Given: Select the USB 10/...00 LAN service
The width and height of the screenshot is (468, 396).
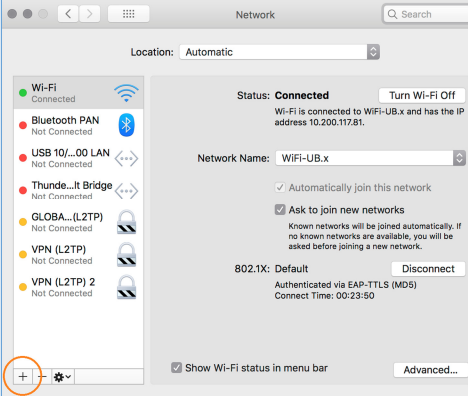Looking at the screenshot, I should click(79, 158).
